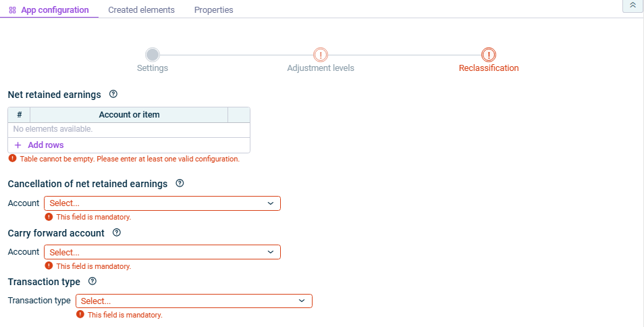Click the error icon under Transaction type field
This screenshot has height=327, width=644.
point(80,314)
